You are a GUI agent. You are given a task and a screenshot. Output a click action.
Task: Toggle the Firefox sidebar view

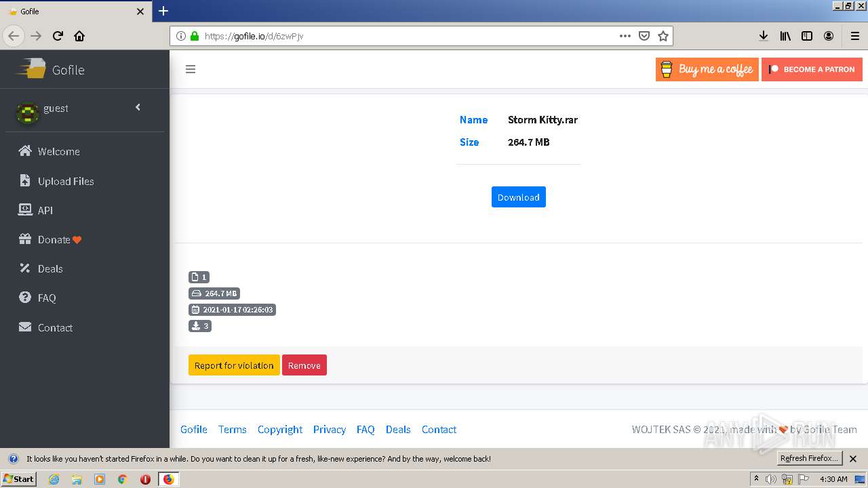807,36
